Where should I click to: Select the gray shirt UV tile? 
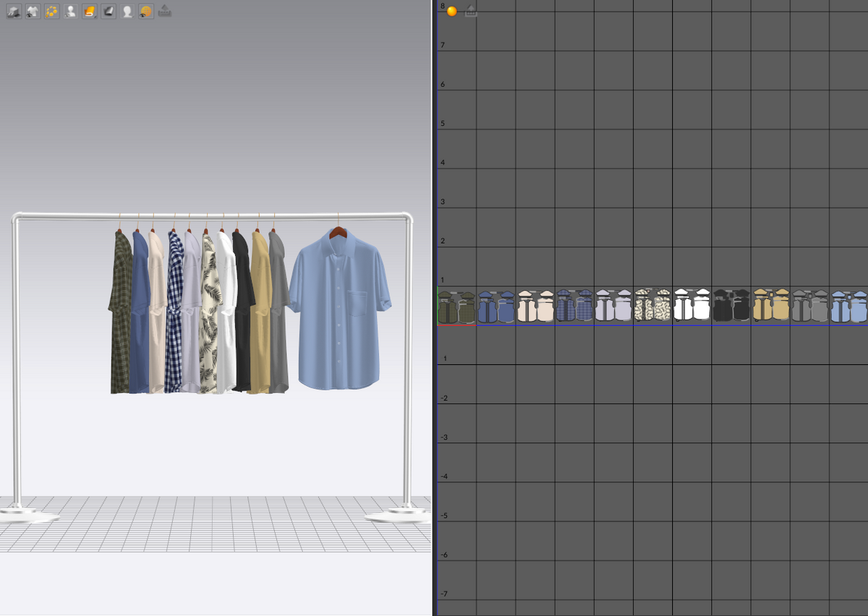(809, 306)
